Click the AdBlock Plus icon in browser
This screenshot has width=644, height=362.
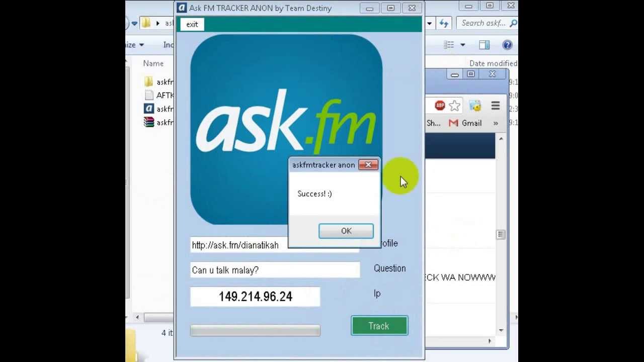pos(440,106)
